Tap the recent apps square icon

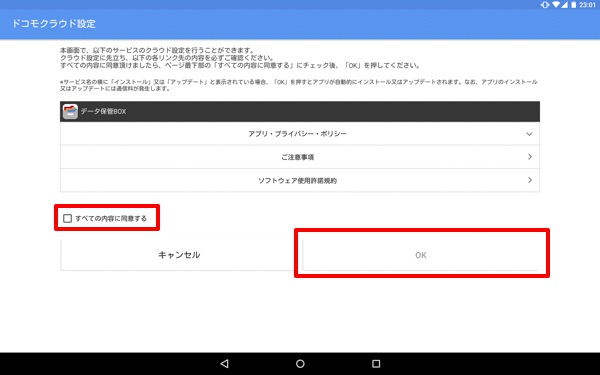[376, 364]
